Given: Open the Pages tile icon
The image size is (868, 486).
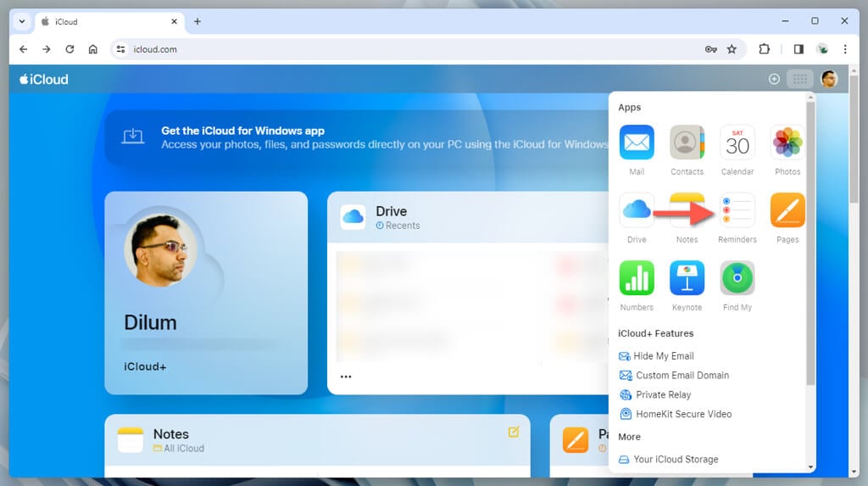Looking at the screenshot, I should (x=576, y=440).
